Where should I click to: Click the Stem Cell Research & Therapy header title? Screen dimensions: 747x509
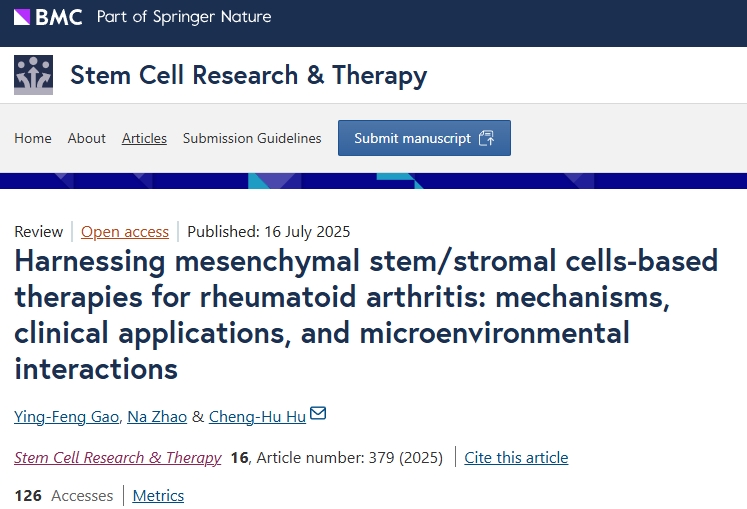coord(248,75)
